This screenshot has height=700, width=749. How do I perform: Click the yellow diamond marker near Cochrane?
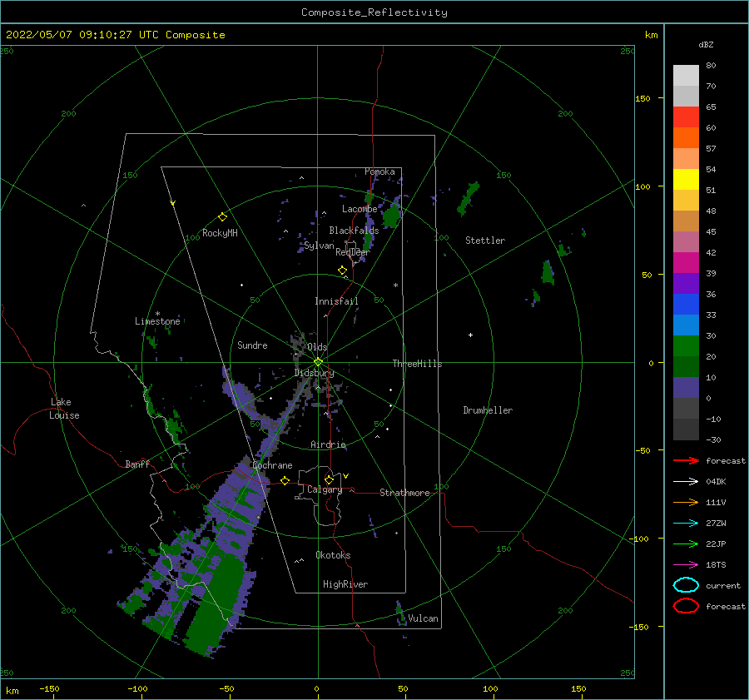point(285,480)
